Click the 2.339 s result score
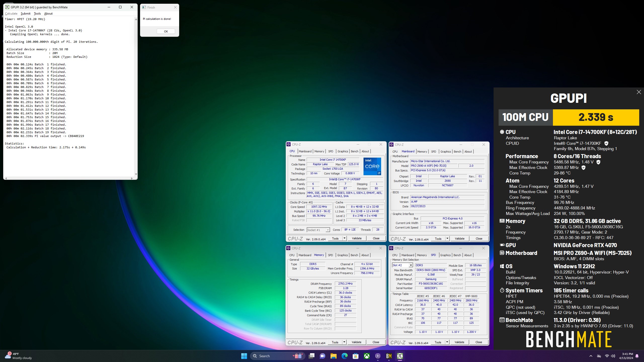 point(596,117)
